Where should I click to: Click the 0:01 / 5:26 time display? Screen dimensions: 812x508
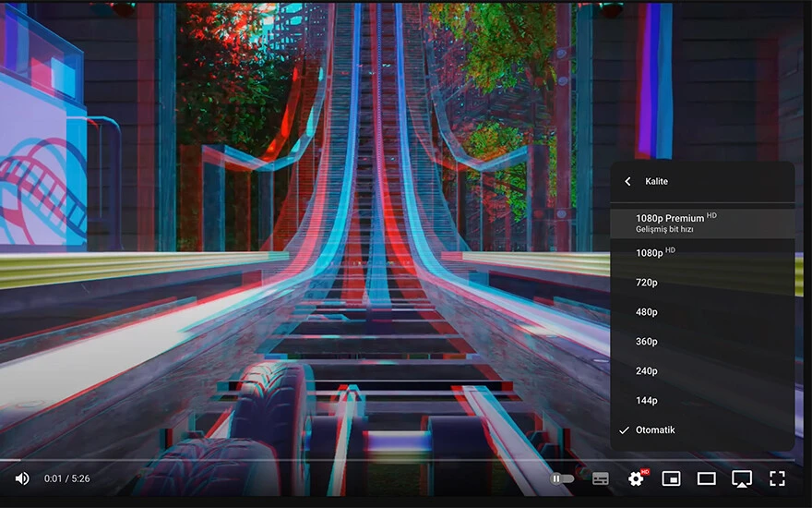(x=66, y=478)
